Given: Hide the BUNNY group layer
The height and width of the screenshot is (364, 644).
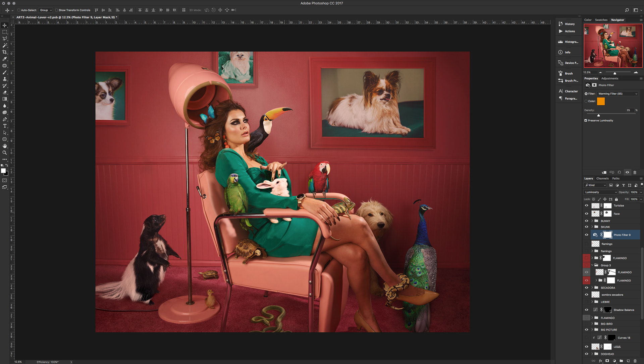Looking at the screenshot, I should point(586,221).
